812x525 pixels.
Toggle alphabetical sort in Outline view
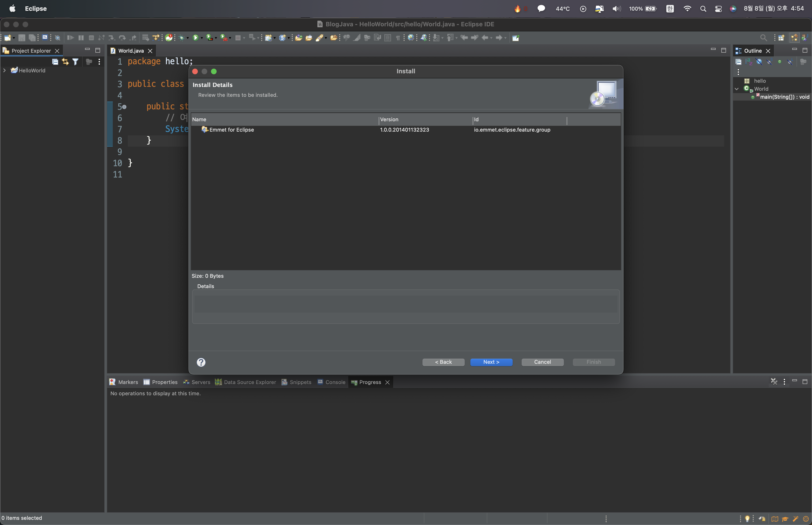point(749,62)
